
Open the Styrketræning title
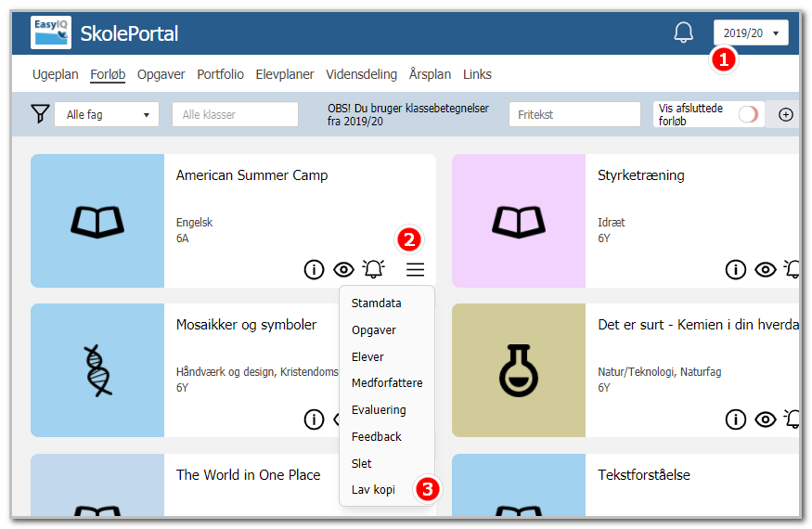coord(641,175)
